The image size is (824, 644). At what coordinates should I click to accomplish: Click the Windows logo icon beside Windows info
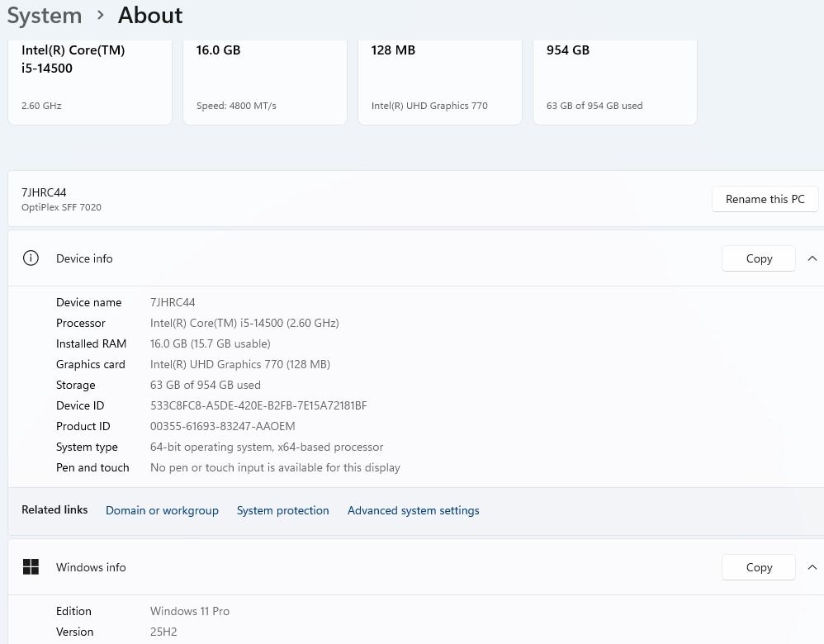(31, 566)
